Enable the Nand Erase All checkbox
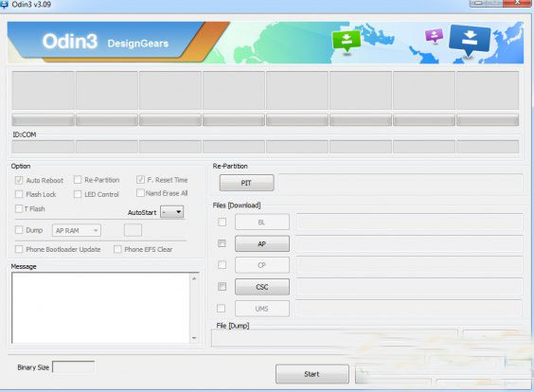This screenshot has width=534, height=392. click(x=140, y=193)
